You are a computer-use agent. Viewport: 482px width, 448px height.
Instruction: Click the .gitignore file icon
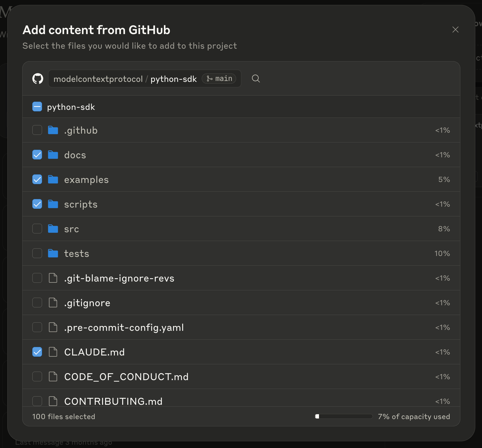(x=53, y=303)
